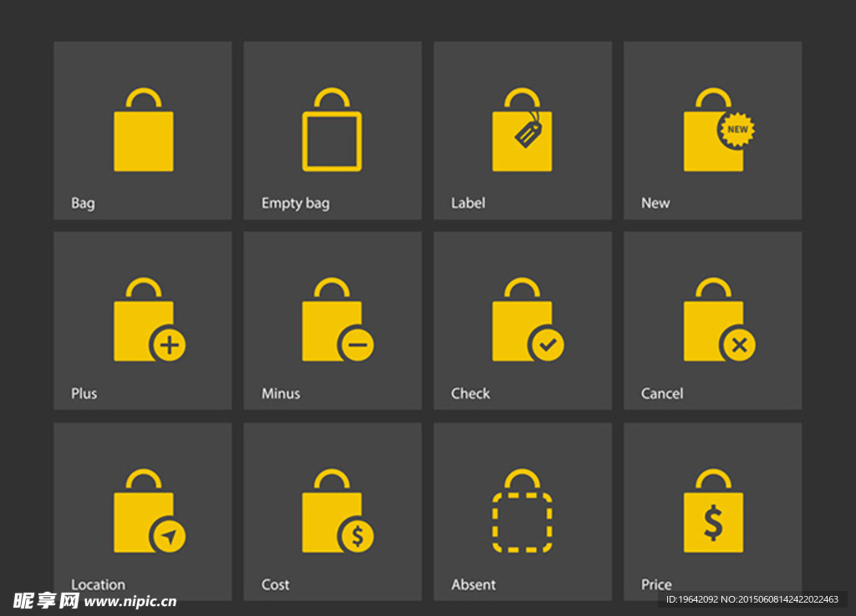Click the "Location" label text
This screenshot has height=616, width=856.
[99, 584]
